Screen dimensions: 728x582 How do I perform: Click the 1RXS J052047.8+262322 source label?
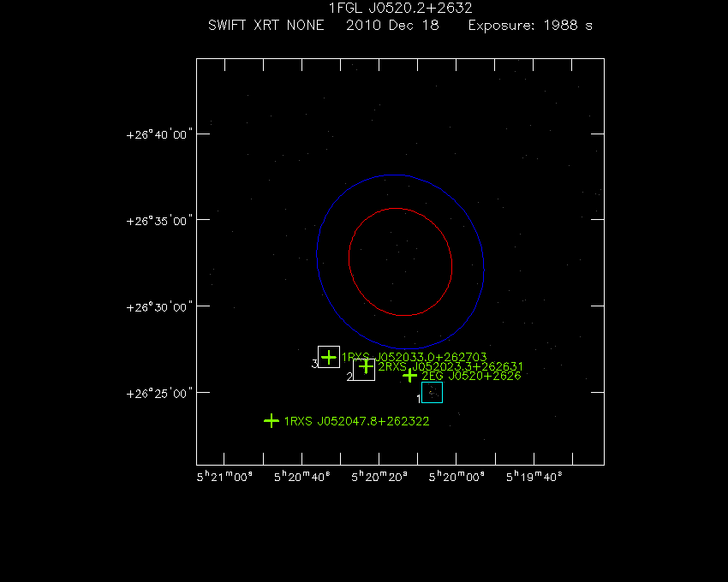point(356,421)
